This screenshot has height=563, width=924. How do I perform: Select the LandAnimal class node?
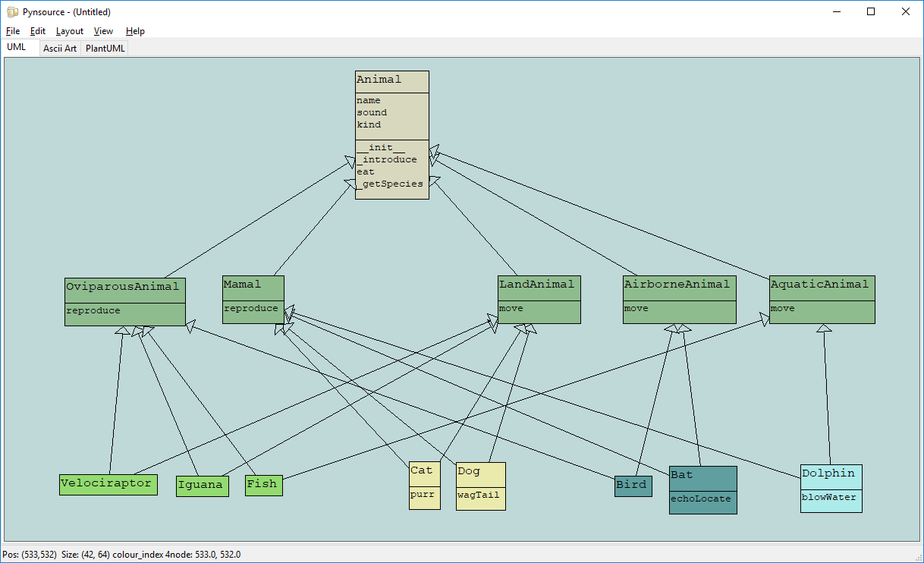point(539,285)
